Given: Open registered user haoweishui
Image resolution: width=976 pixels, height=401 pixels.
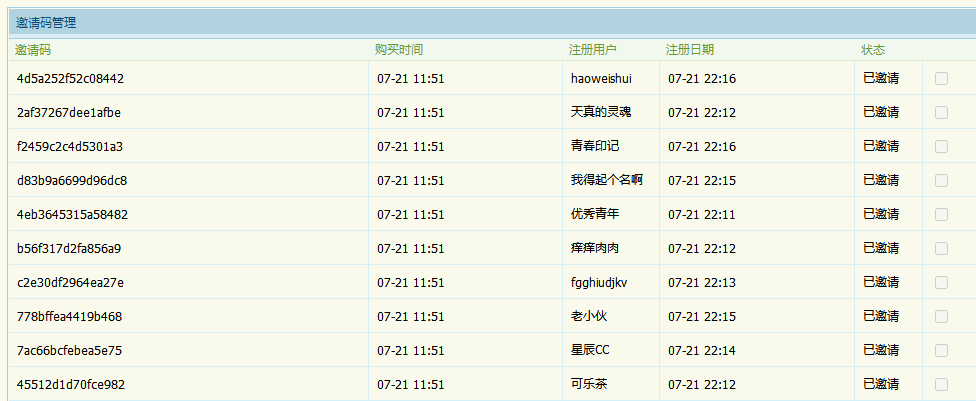Looking at the screenshot, I should click(601, 79).
